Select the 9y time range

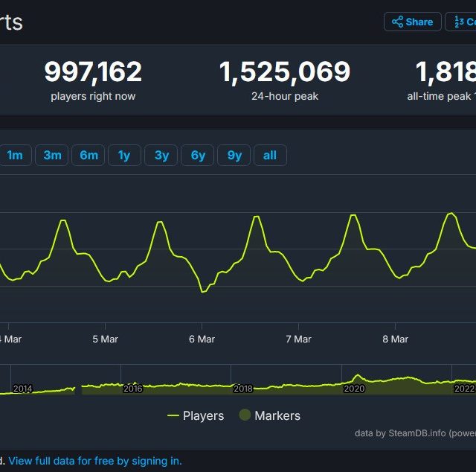[234, 155]
